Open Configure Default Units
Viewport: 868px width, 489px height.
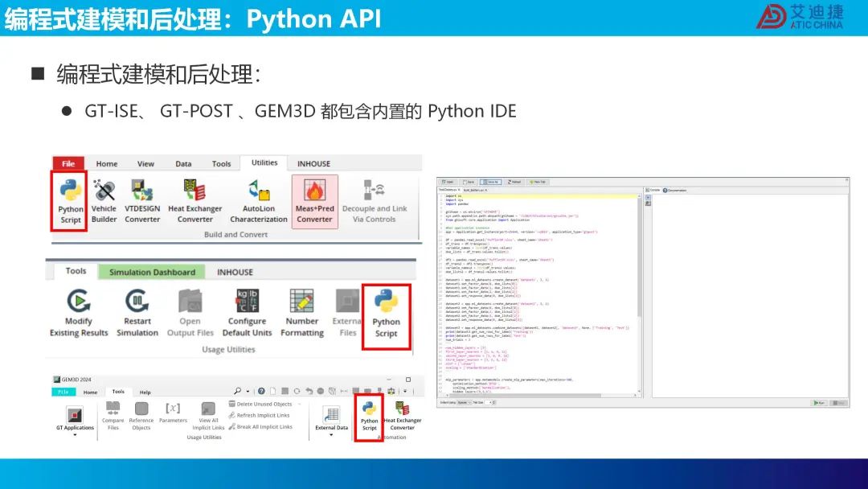[x=247, y=313]
